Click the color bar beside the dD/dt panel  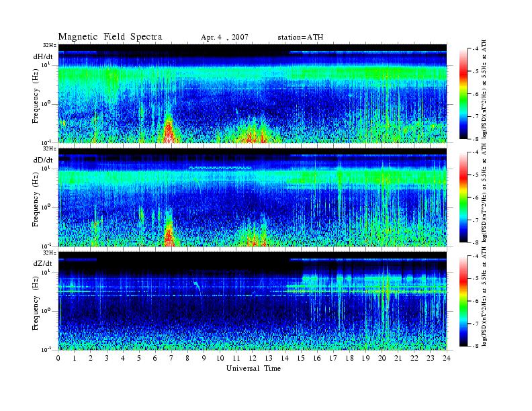click(x=463, y=197)
